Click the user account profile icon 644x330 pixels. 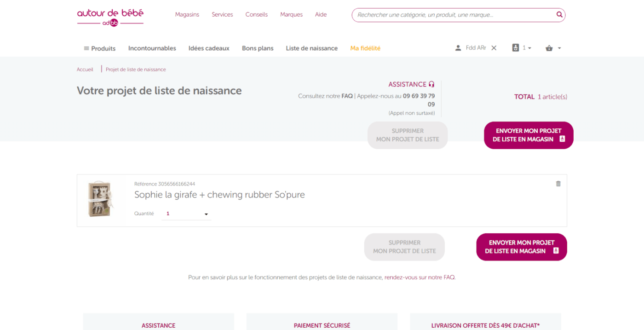(x=458, y=48)
